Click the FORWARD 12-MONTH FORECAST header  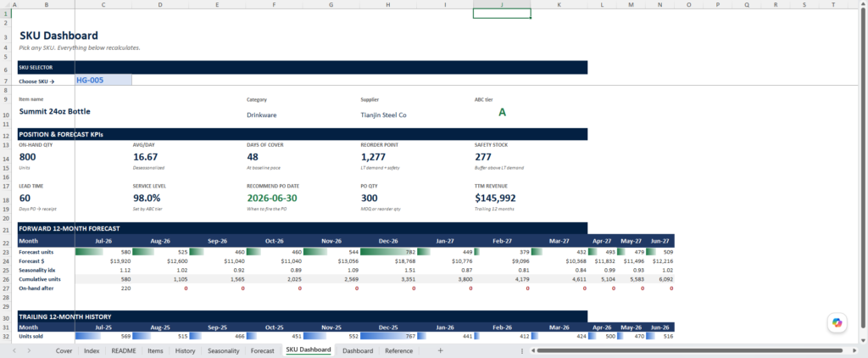[70, 228]
